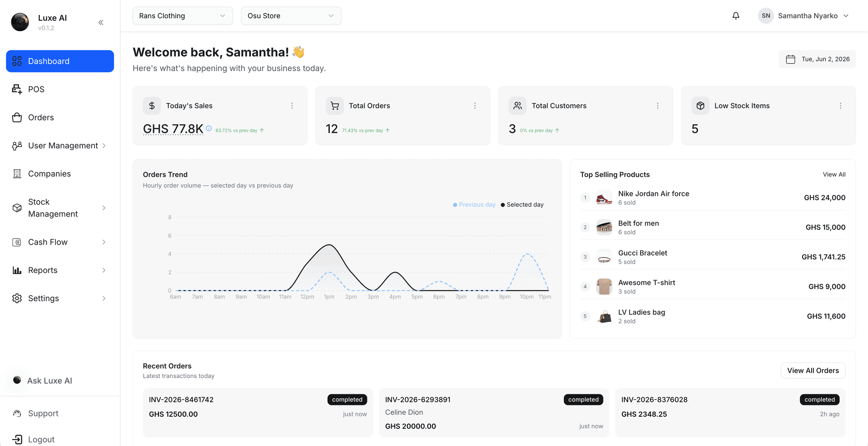Click the Stock Management cube icon
This screenshot has width=868, height=446.
click(17, 208)
